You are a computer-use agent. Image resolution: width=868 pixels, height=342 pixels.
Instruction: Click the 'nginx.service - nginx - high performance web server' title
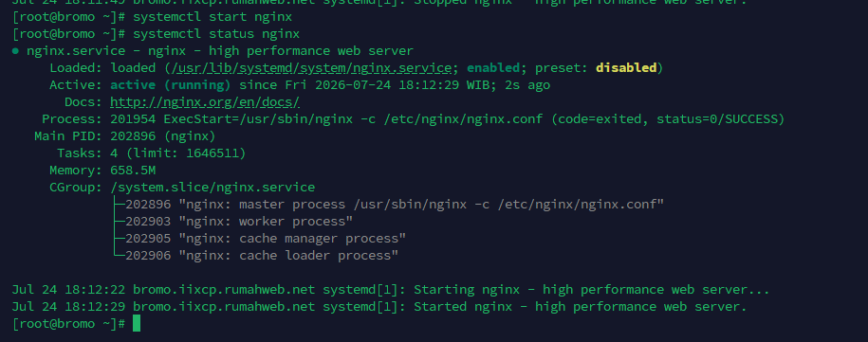click(x=220, y=51)
